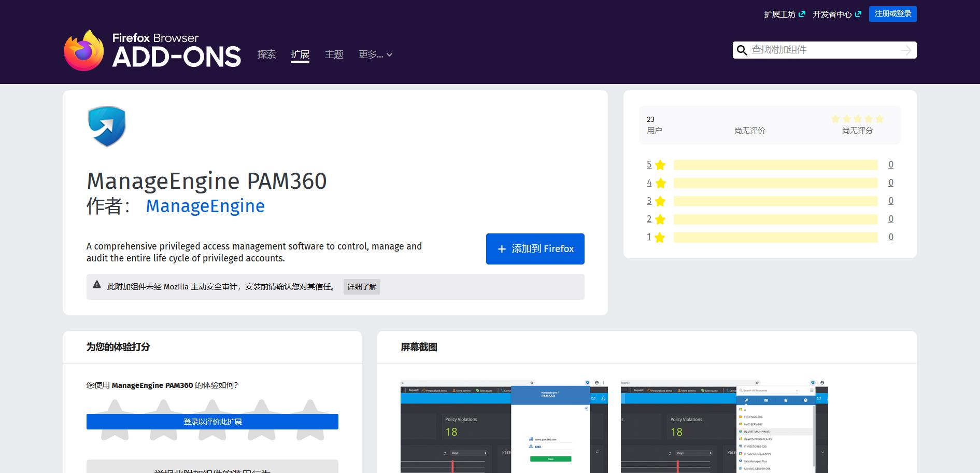
Task: Focus the 查找附加组件 search field
Action: (x=824, y=50)
